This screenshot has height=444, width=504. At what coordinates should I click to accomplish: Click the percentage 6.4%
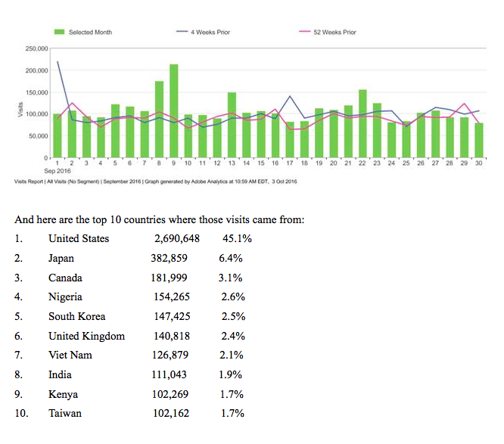click(x=231, y=258)
